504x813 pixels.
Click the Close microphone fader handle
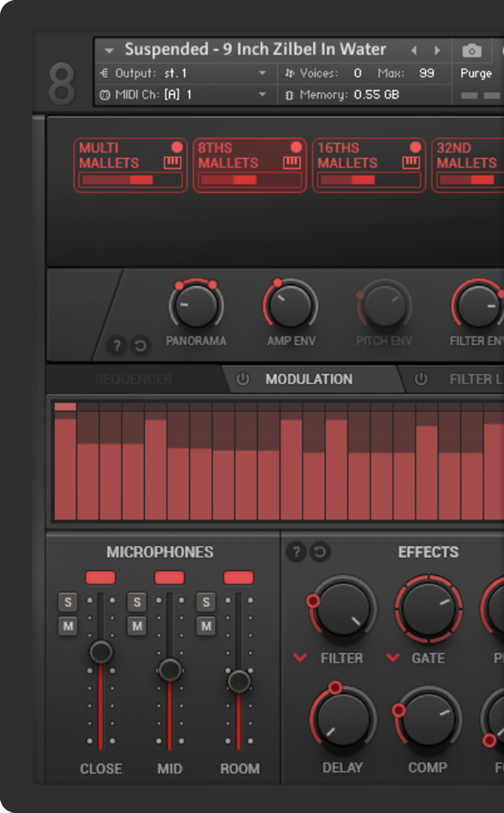pos(101,652)
